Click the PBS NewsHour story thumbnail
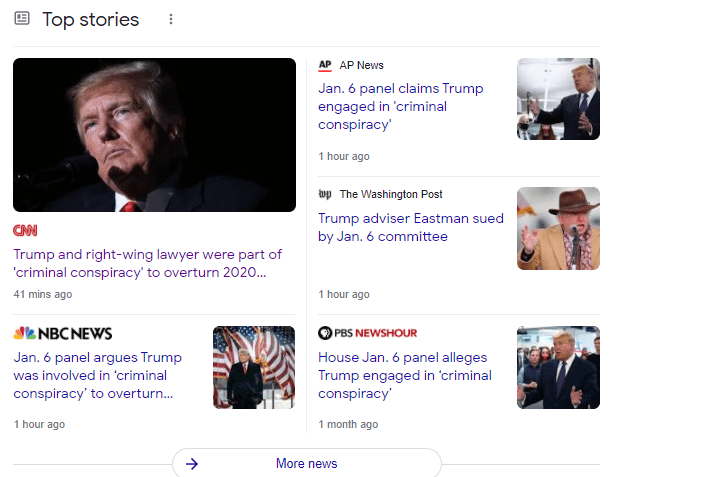The height and width of the screenshot is (477, 725). 558,367
